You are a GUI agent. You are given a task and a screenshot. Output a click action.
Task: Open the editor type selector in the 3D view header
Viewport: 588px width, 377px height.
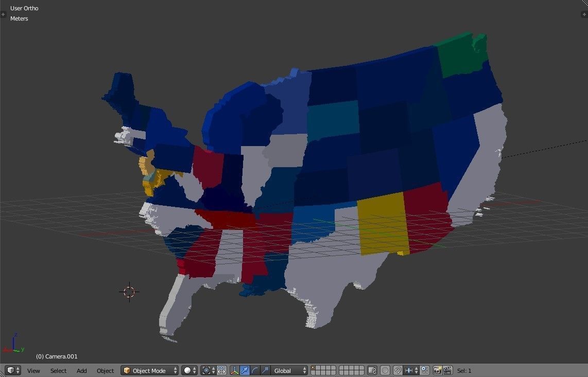(13, 371)
